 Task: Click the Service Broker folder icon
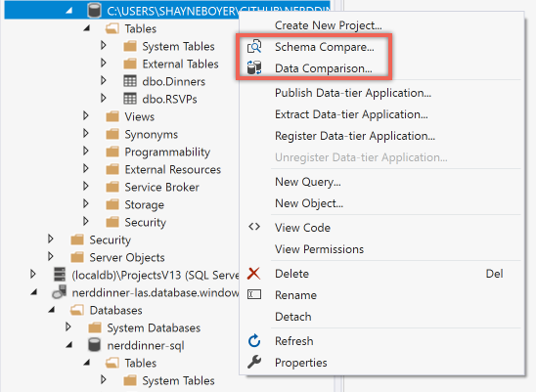pos(112,187)
